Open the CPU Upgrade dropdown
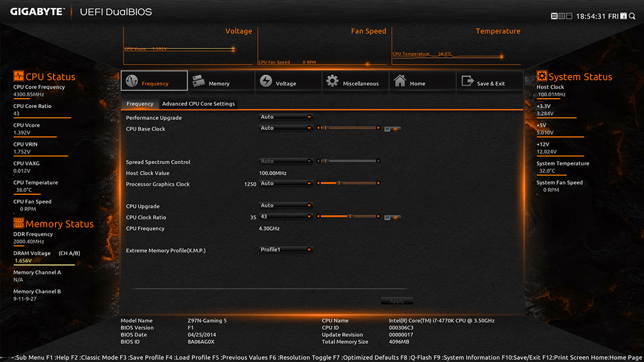Screen dimensions: 644x362 pyautogui.click(x=286, y=206)
